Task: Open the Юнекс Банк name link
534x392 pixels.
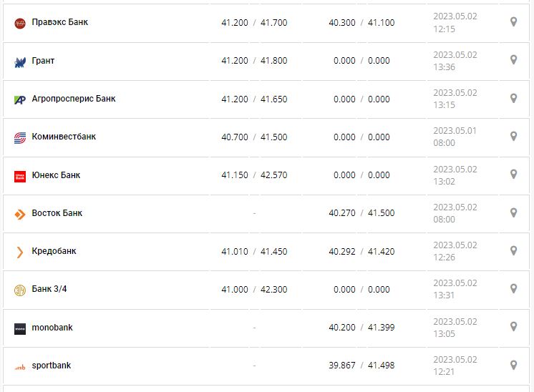Action: (56, 175)
